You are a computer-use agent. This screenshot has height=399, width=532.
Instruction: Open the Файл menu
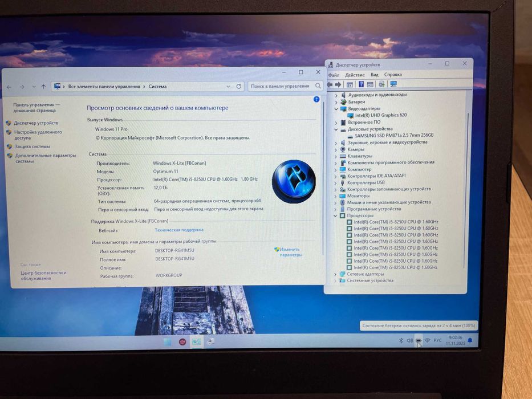point(334,75)
